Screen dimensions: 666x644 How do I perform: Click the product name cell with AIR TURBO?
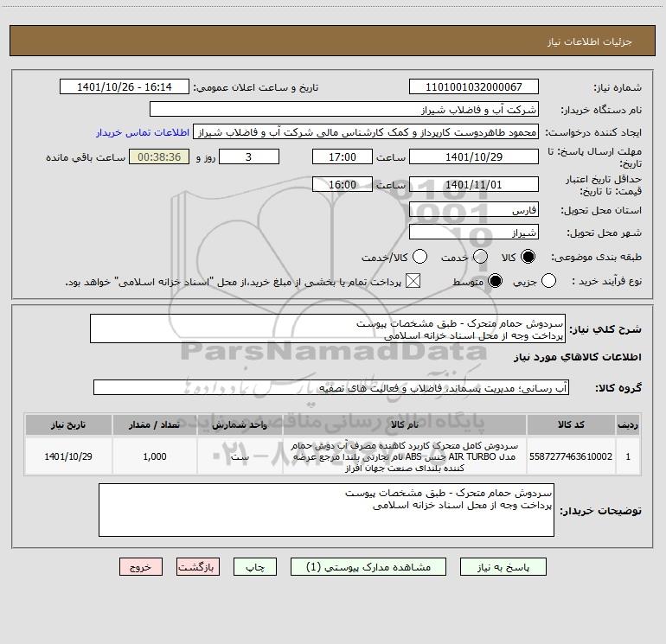tap(405, 456)
